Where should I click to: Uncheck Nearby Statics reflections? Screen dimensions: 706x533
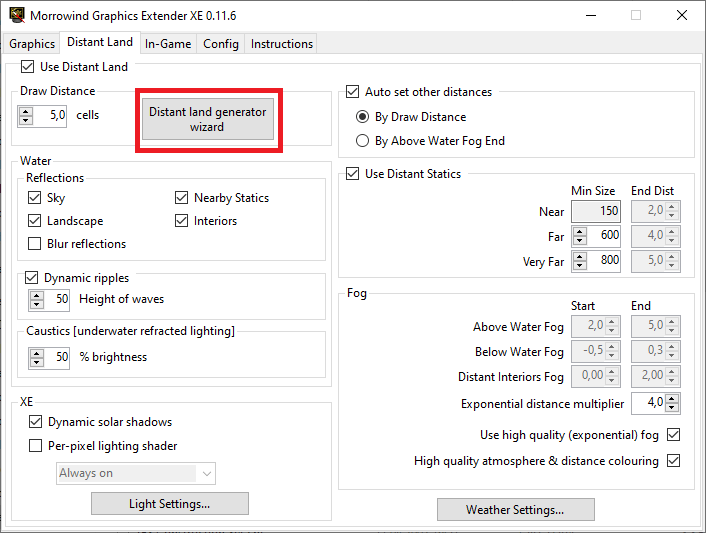pyautogui.click(x=182, y=198)
